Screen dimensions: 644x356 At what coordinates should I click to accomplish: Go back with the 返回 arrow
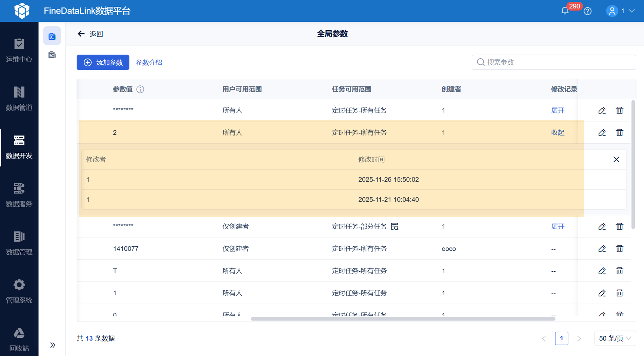click(x=90, y=34)
